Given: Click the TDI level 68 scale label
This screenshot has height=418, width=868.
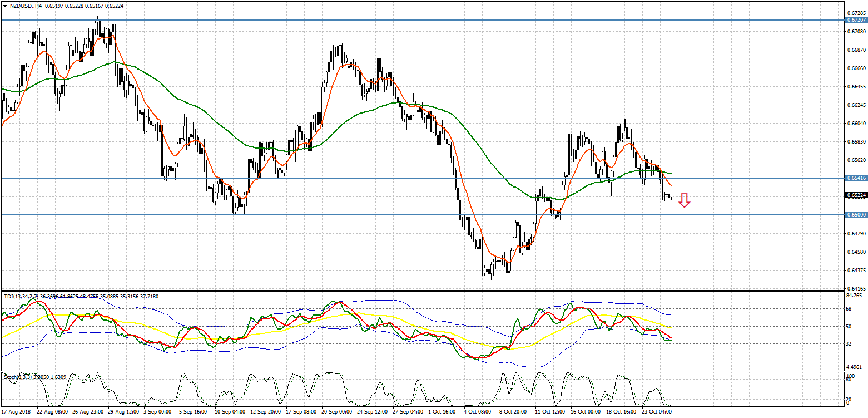Looking at the screenshot, I should 849,308.
